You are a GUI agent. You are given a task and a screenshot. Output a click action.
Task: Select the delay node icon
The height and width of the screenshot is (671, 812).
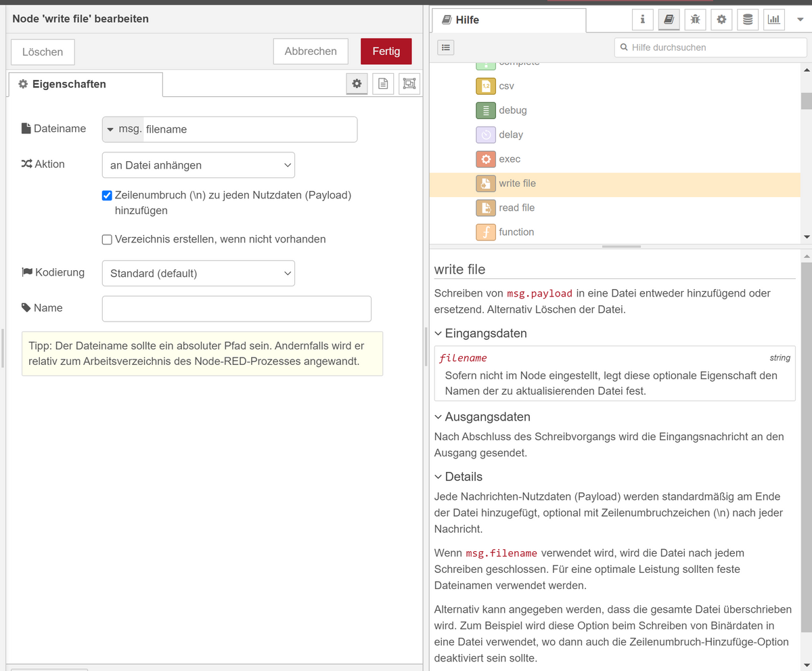pyautogui.click(x=486, y=135)
